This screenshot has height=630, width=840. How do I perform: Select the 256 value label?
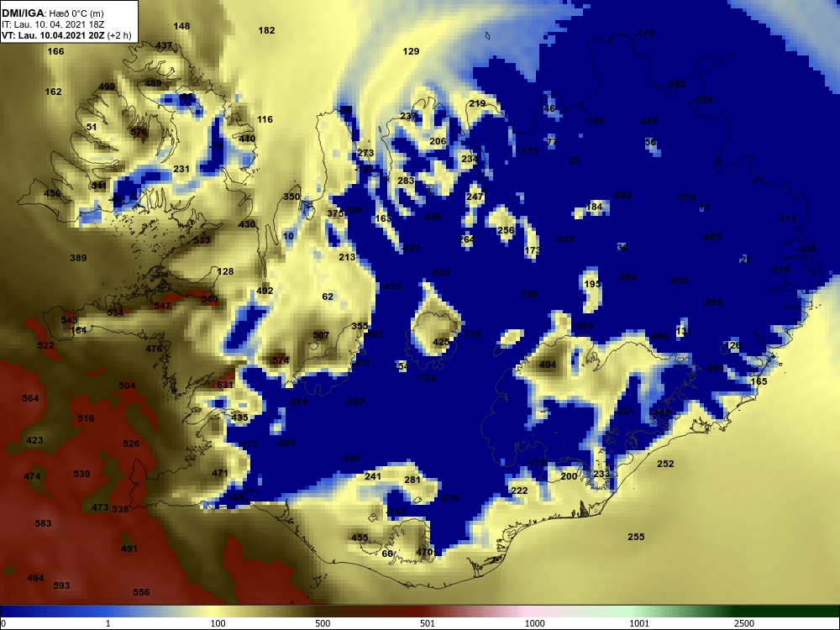pos(506,230)
